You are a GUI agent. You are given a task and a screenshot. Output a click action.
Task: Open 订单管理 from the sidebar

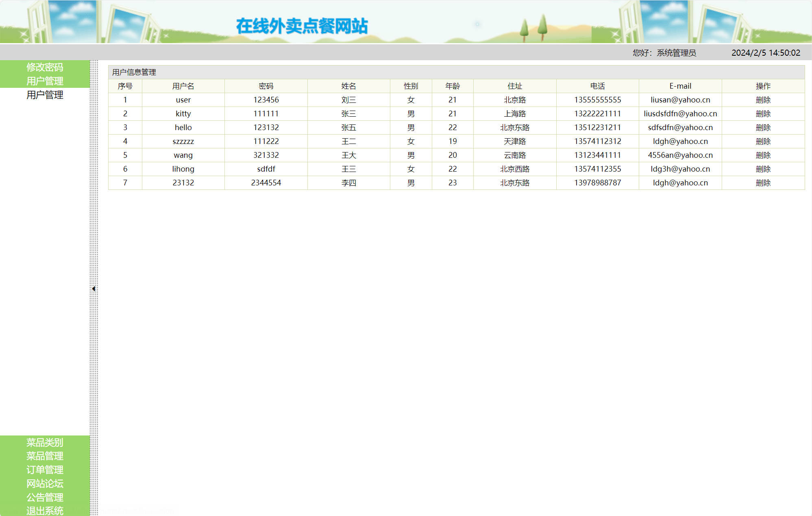click(45, 470)
